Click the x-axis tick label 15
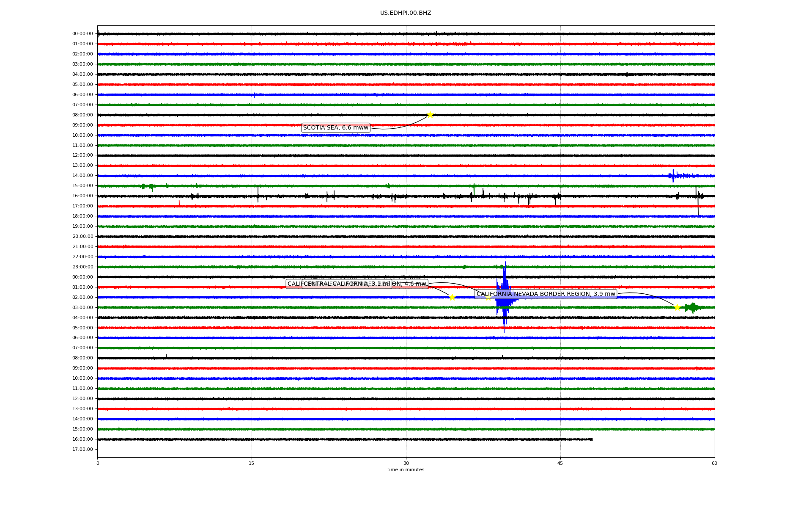Screen dimensions: 812x508 [x=252, y=463]
